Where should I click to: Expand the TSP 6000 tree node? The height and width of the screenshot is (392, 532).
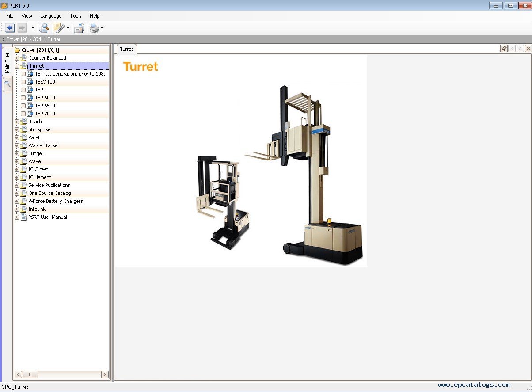click(23, 98)
